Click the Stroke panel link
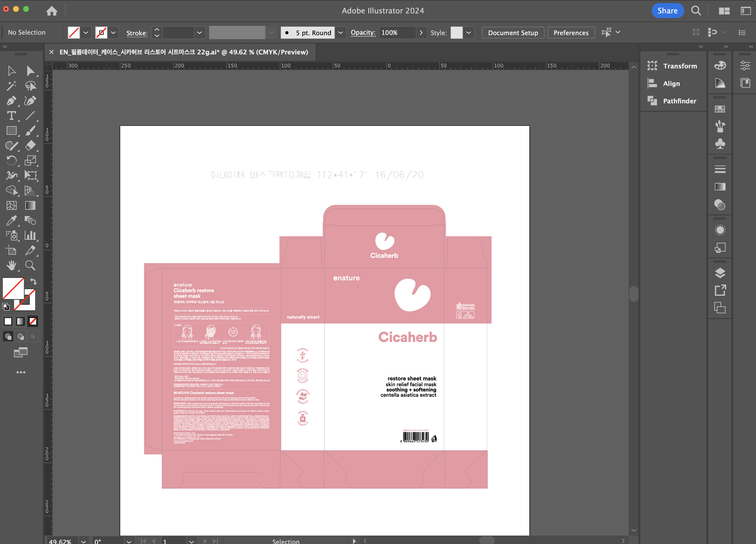Viewport: 756px width, 544px height. coord(137,33)
